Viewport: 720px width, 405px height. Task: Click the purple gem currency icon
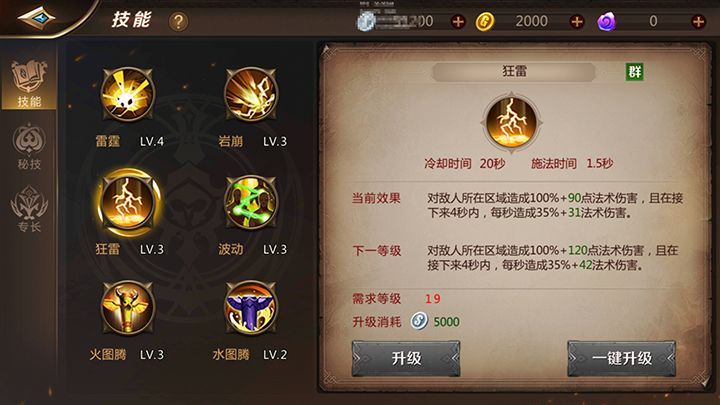point(606,22)
